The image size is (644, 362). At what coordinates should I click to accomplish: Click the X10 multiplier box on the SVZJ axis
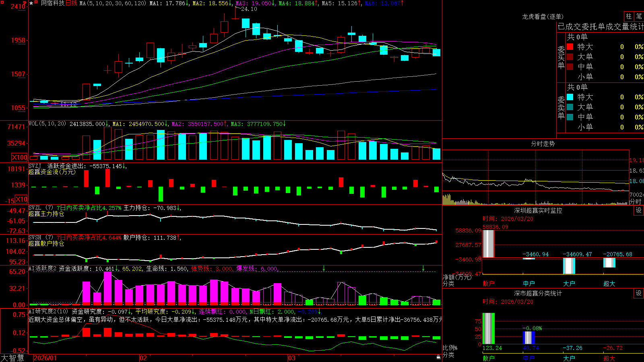click(x=21, y=199)
